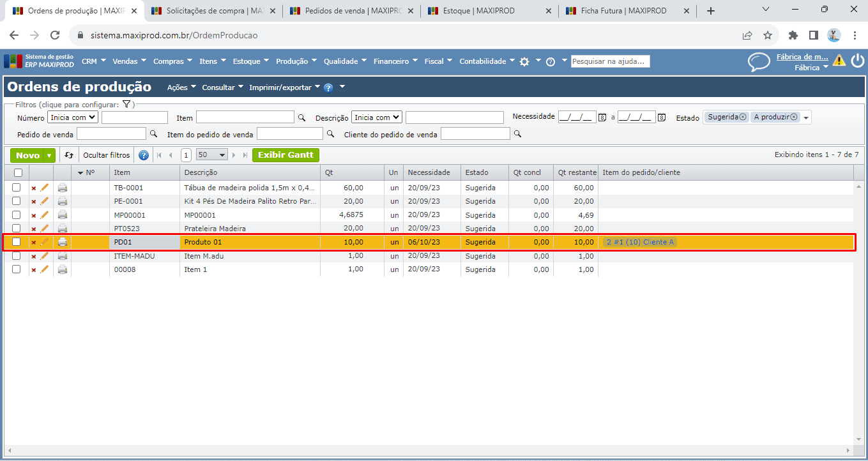Delete the MP00001 order row
Screen dimensions: 868x461
click(34, 216)
